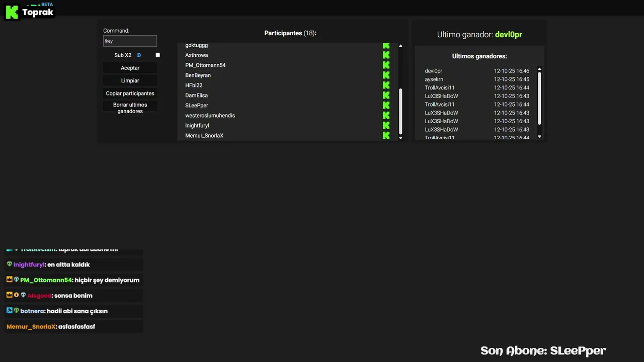Click aysekrn in the Ultimos ganadores list
Screen dimensions: 644x362
[434, 79]
